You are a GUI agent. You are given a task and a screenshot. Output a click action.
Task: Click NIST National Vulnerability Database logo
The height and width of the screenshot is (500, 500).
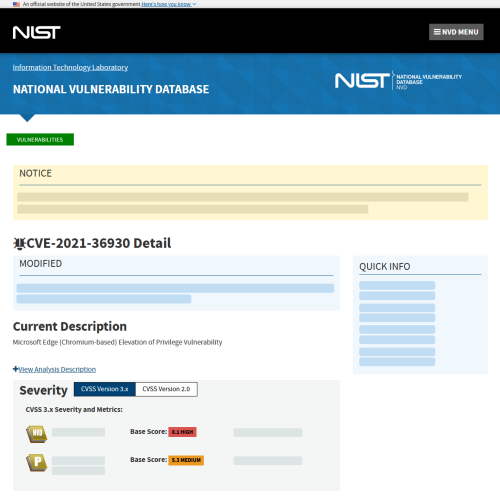[x=398, y=81]
